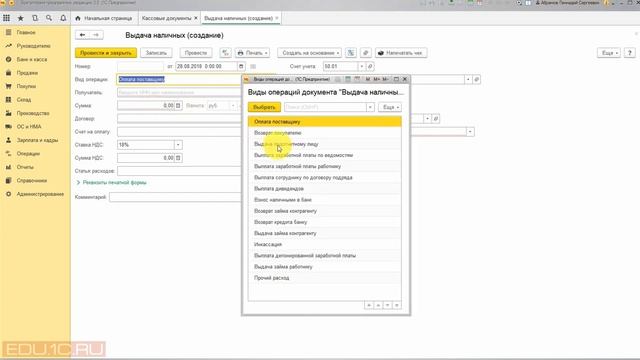Select Возврат кредита банку row
The width and height of the screenshot is (640, 360).
(324, 222)
